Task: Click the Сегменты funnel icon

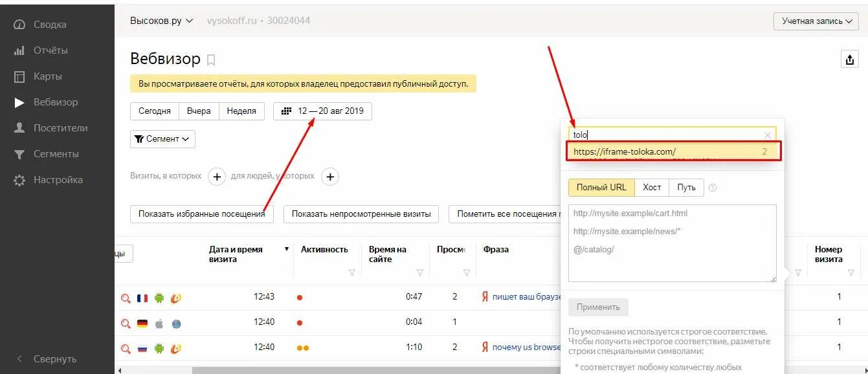Action: tap(19, 154)
